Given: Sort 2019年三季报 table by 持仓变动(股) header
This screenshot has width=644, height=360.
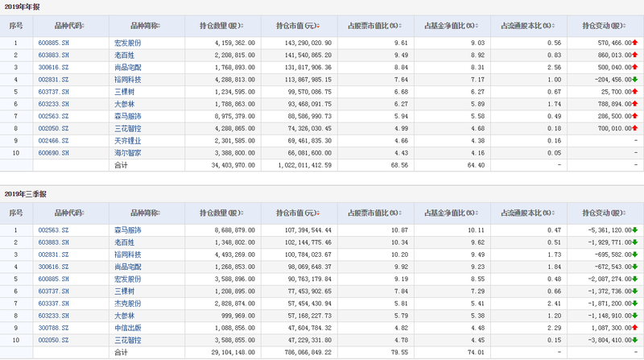Looking at the screenshot, I should [605, 213].
